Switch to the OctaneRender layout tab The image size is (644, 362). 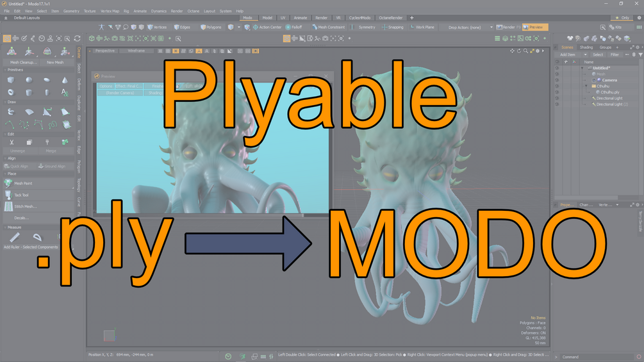coord(391,18)
